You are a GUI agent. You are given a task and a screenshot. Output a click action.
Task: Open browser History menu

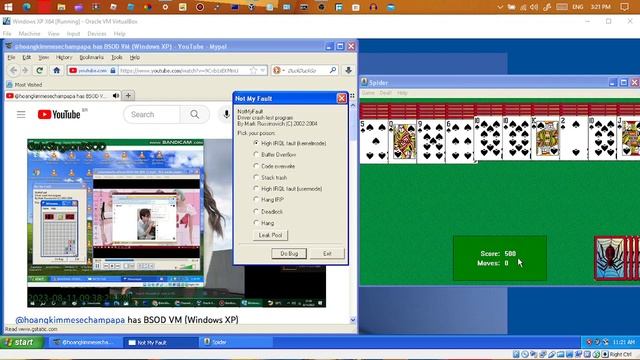[64, 58]
